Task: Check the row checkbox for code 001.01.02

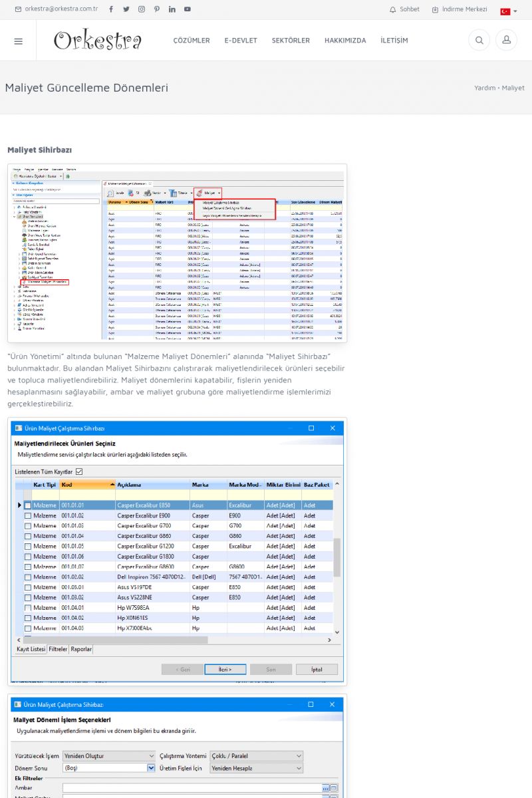Action: point(28,515)
